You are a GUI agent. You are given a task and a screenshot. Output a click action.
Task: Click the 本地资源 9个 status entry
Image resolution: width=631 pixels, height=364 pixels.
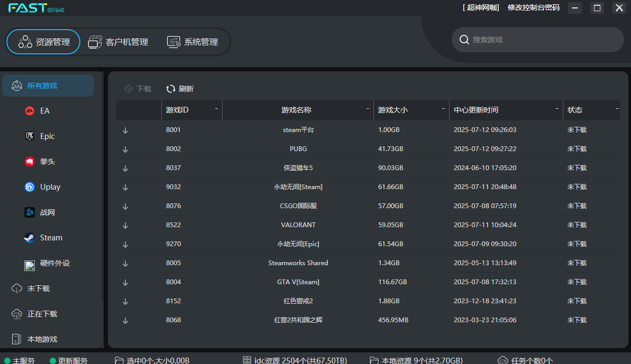point(416,360)
